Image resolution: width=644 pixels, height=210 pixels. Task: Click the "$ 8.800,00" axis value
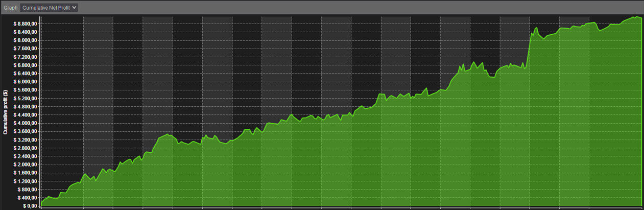click(25, 24)
